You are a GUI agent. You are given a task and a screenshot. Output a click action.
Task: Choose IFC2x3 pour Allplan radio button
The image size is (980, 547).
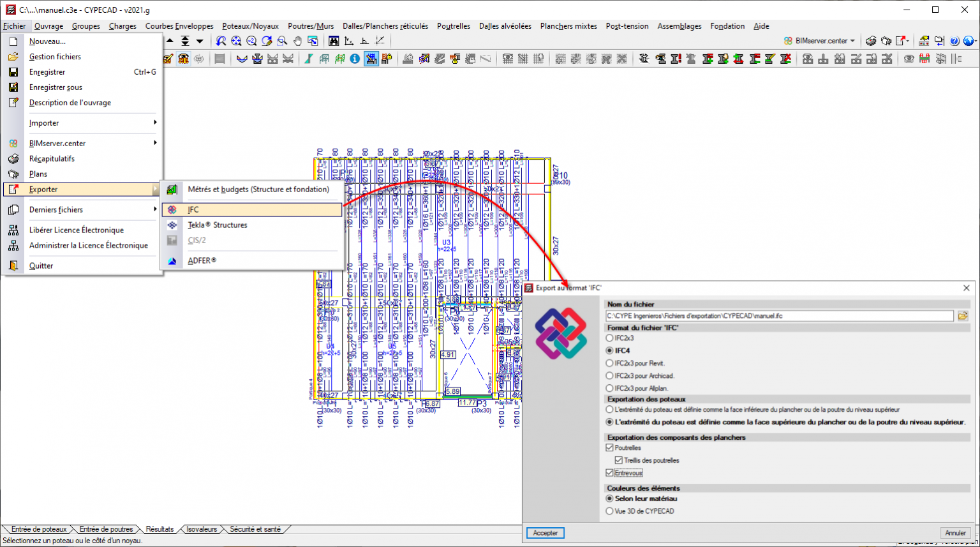point(610,388)
